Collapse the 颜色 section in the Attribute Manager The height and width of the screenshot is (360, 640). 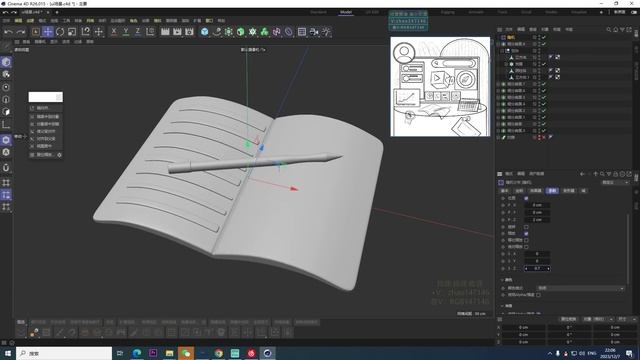coord(502,280)
